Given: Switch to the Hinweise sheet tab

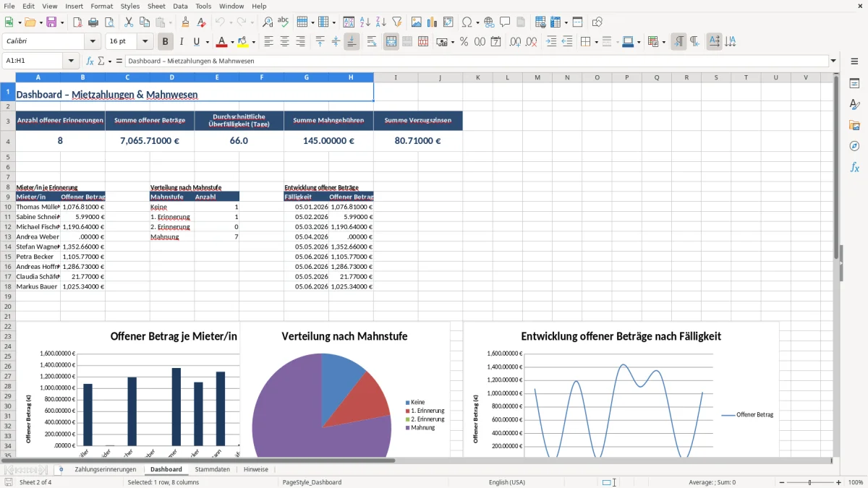Looking at the screenshot, I should click(x=256, y=470).
